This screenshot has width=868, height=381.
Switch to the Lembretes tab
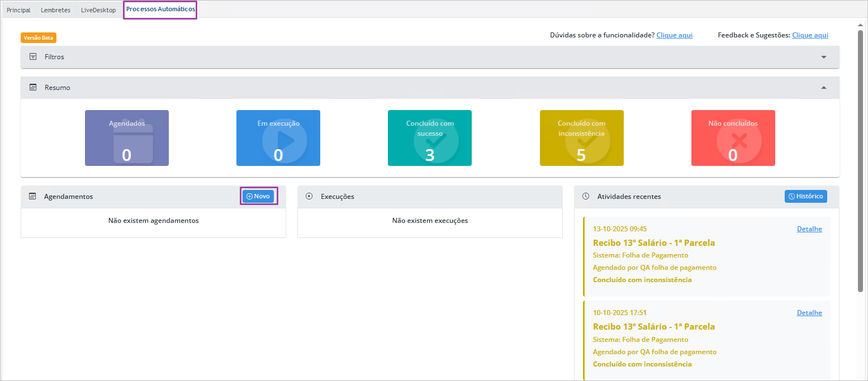coord(55,10)
